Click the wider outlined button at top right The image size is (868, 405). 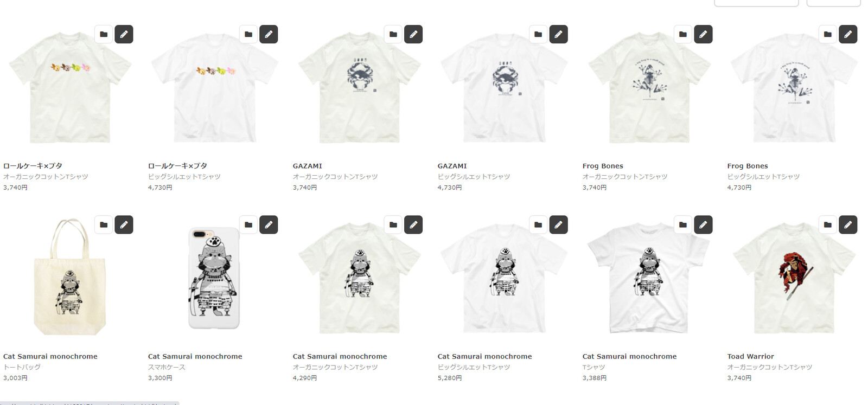(756, 2)
